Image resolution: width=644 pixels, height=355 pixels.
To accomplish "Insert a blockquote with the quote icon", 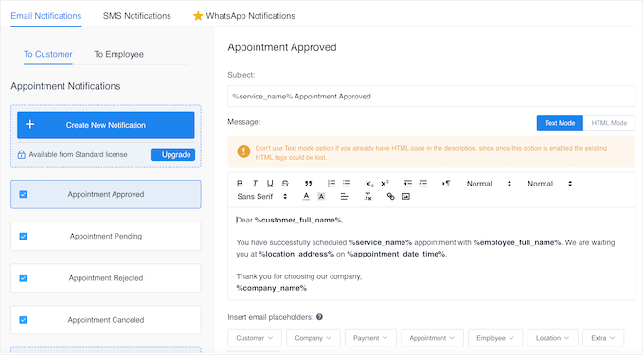I will 308,184.
